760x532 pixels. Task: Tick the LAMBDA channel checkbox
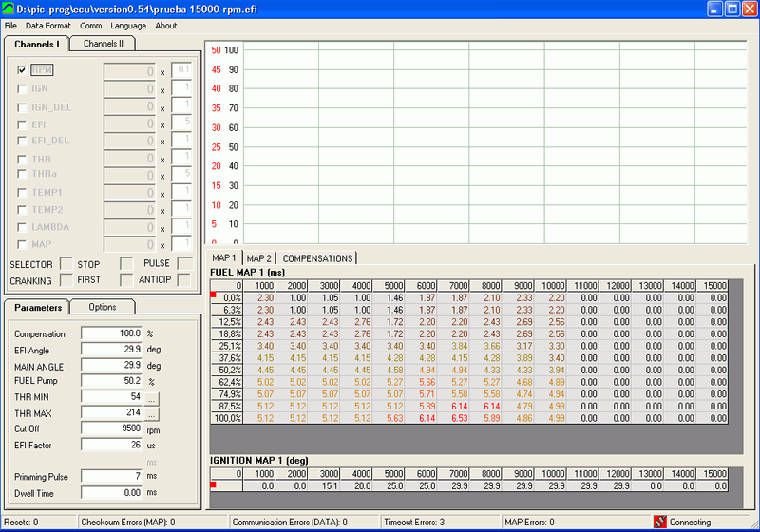22,227
